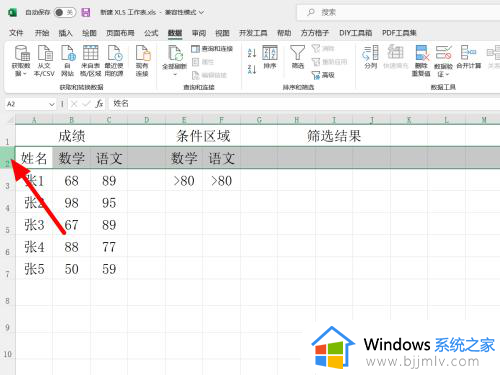Open the Advanced filter (高级) option
Screen dimensions: 500x375
coord(323,75)
